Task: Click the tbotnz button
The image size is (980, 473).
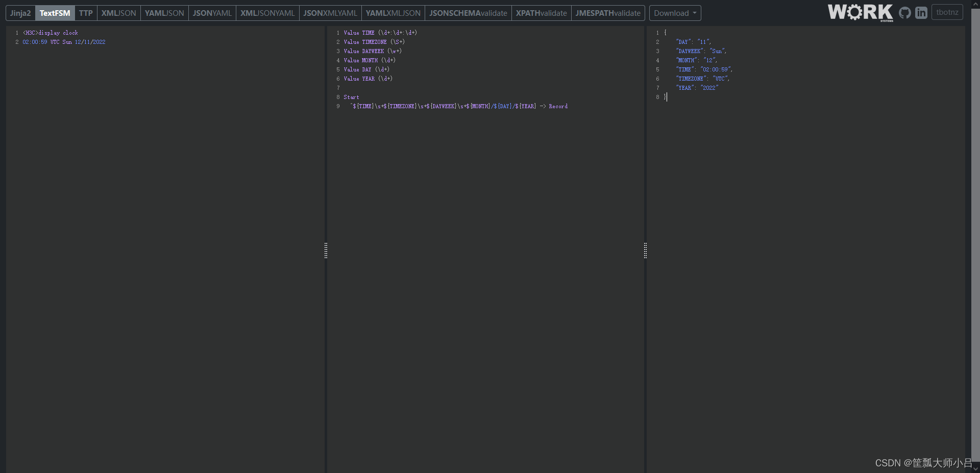Action: tap(947, 12)
